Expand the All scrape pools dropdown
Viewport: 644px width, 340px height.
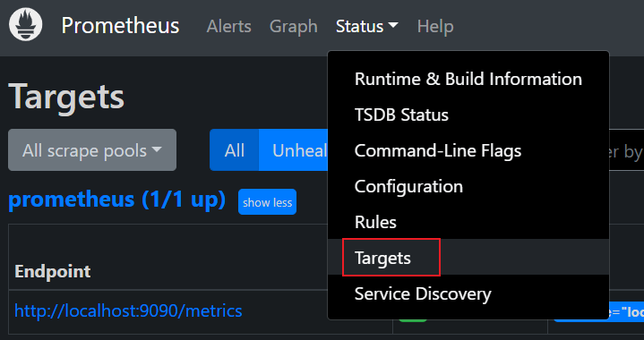[92, 150]
